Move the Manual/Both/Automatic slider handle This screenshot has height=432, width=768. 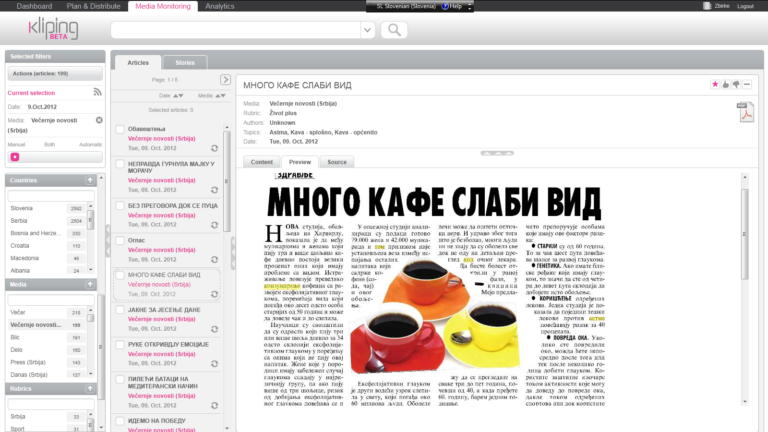(x=15, y=157)
